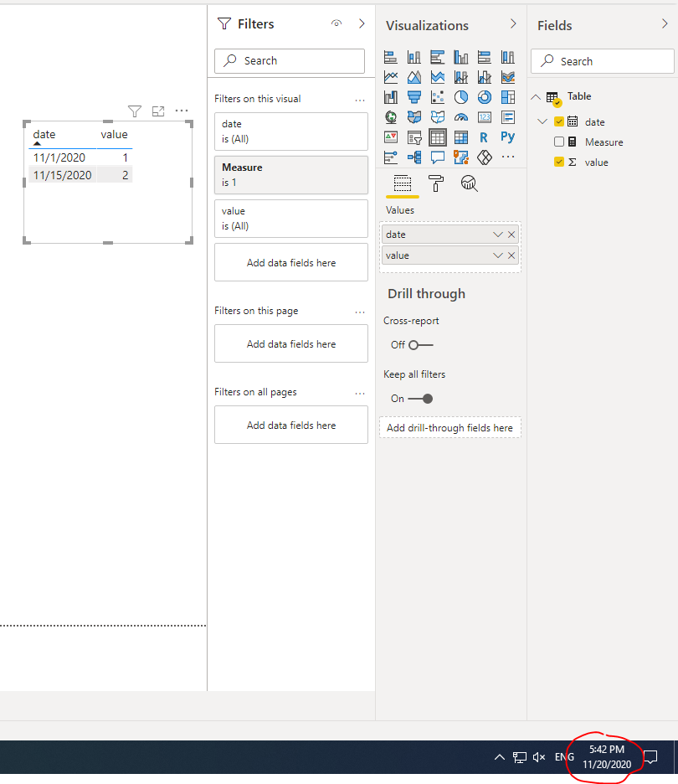Open more options for Filters on this visual
Screen dimensions: 678x784
point(360,100)
